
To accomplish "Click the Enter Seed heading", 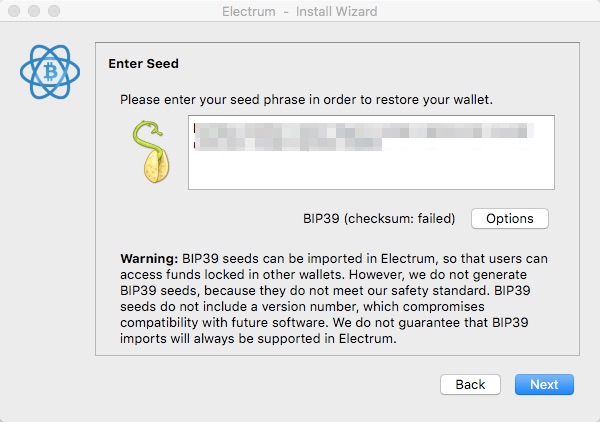I will coord(143,64).
